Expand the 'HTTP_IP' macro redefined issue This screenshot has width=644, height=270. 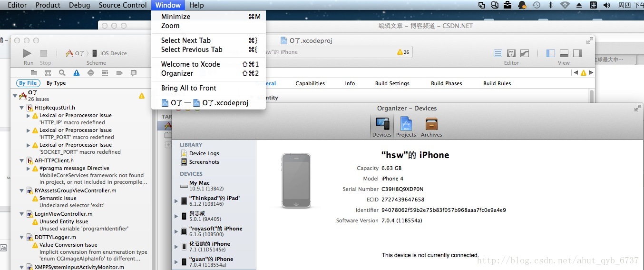pyautogui.click(x=29, y=115)
